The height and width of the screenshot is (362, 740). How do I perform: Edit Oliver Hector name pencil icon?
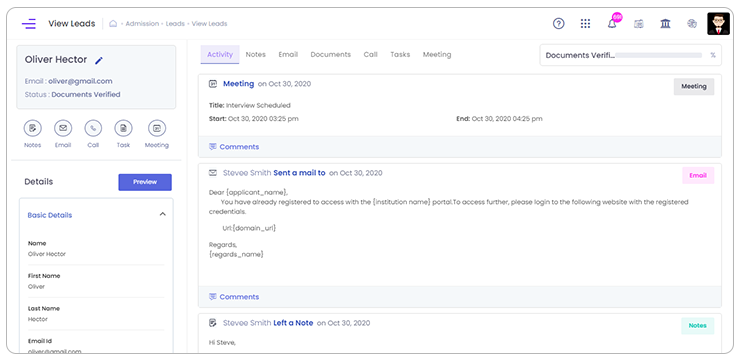click(99, 60)
